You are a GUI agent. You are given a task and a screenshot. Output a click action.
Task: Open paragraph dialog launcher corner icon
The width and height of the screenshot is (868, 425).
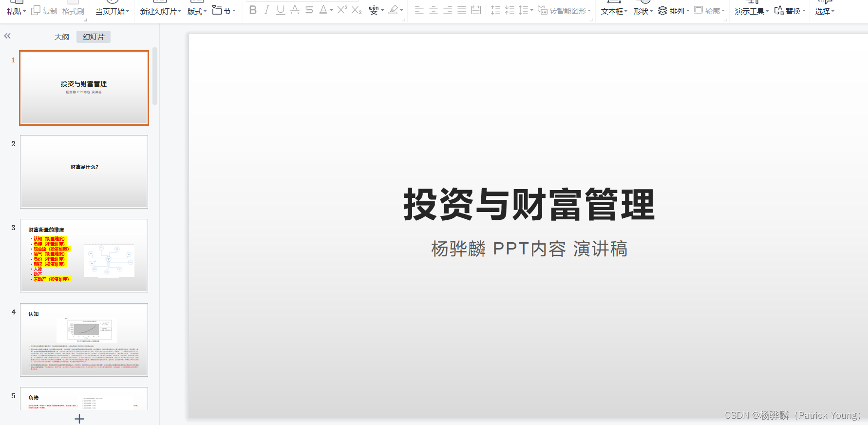pyautogui.click(x=592, y=20)
